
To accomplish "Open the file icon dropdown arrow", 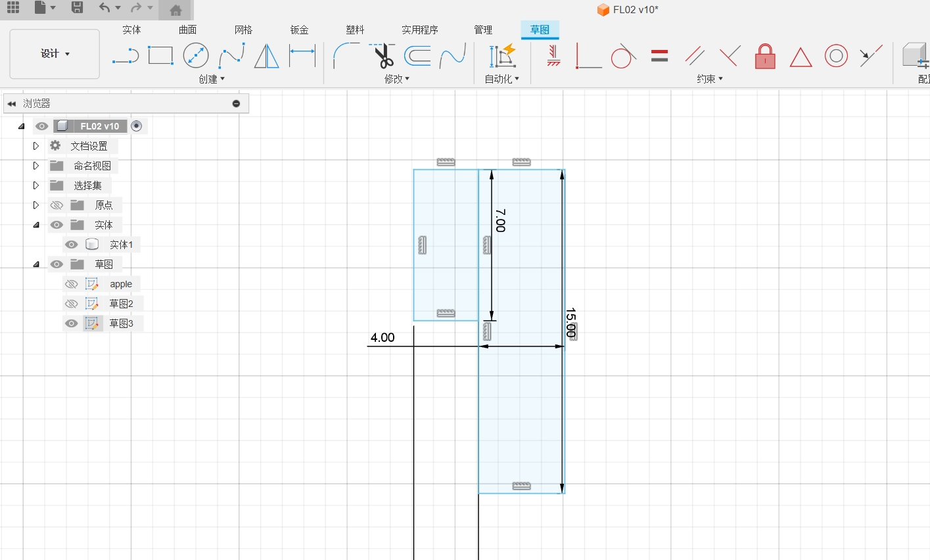I will (x=53, y=8).
